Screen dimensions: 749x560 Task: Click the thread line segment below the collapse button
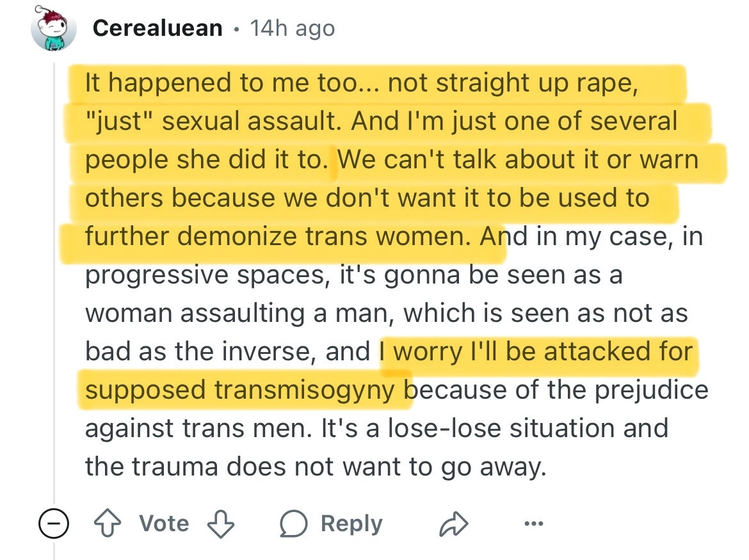click(x=54, y=550)
